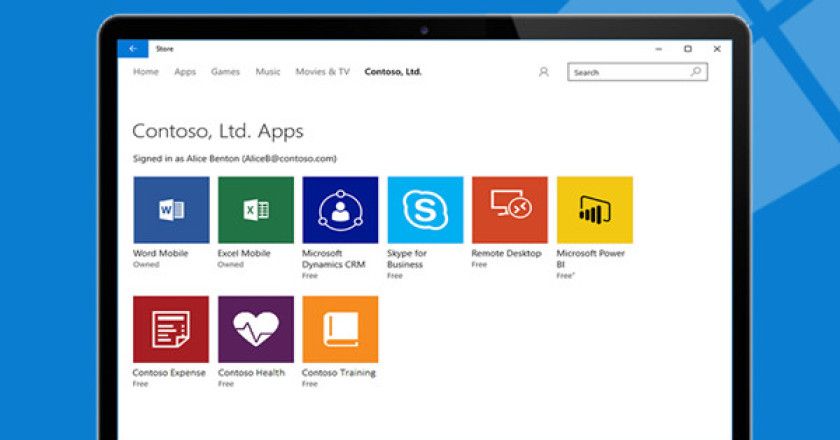Click the Microsoft Dynamics CRM label
840x440 pixels.
pyautogui.click(x=334, y=259)
